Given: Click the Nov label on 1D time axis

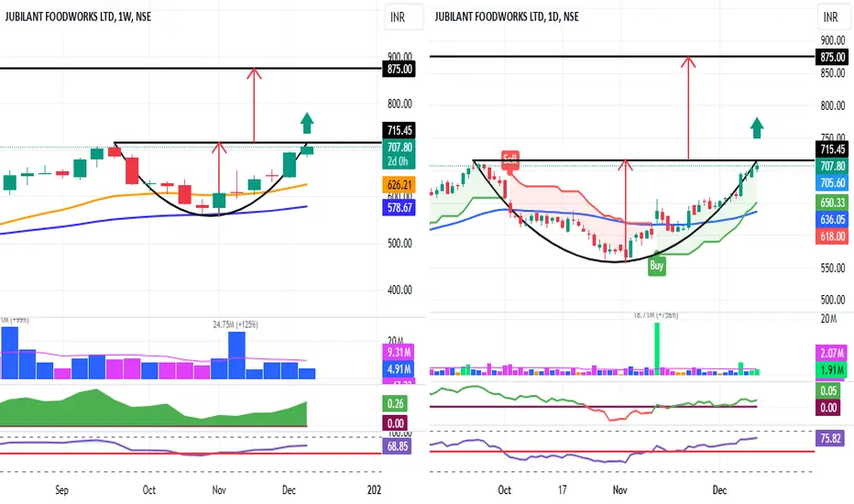Looking at the screenshot, I should (619, 490).
